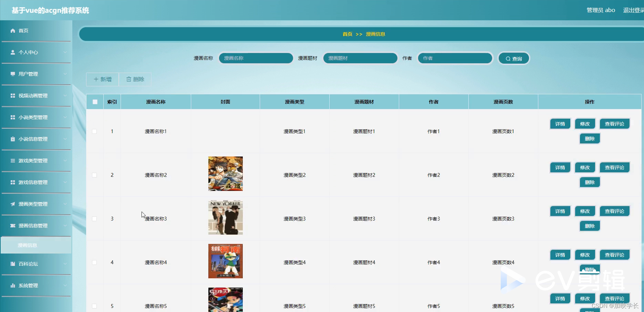The height and width of the screenshot is (312, 644).
Task: Click the 名侦探柯南 cover thumbnail
Action: 225,261
